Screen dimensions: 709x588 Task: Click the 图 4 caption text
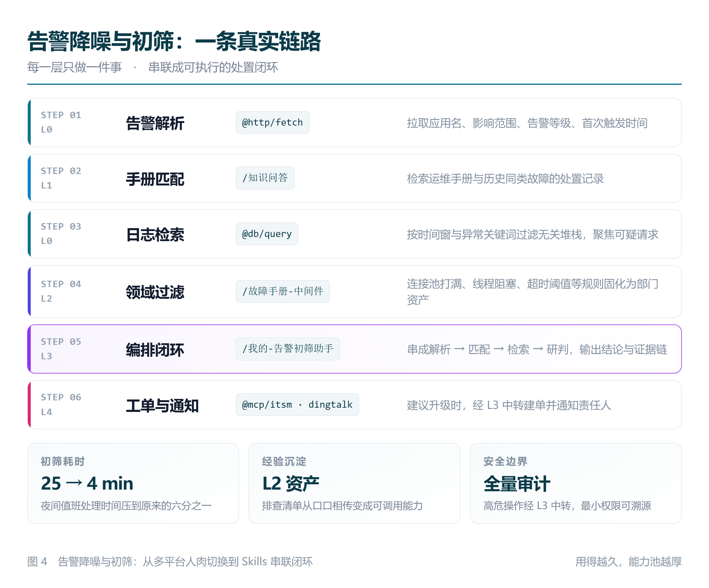[170, 561]
